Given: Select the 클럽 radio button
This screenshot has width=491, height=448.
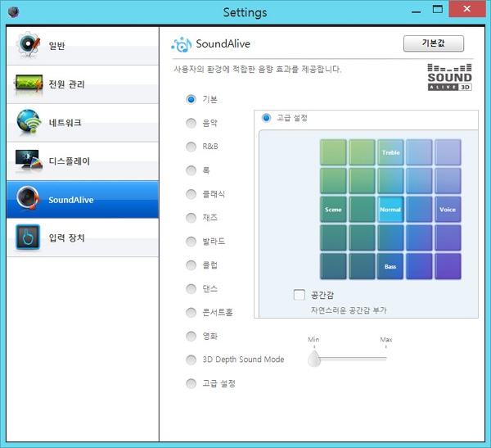Looking at the screenshot, I should 191,265.
